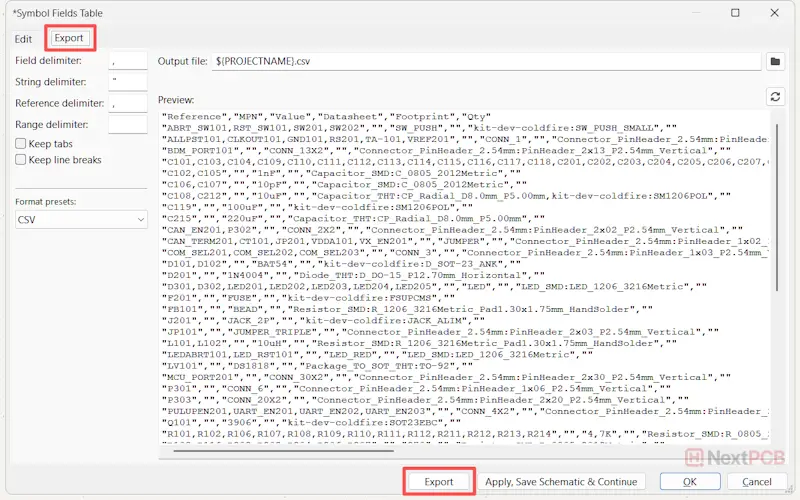Click the "D101,D102" BAT54 preview line
This screenshot has width=800, height=500.
tap(341, 264)
